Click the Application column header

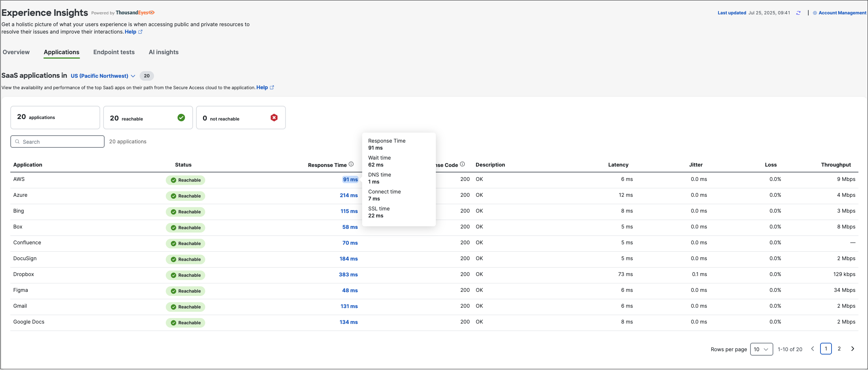(x=28, y=165)
